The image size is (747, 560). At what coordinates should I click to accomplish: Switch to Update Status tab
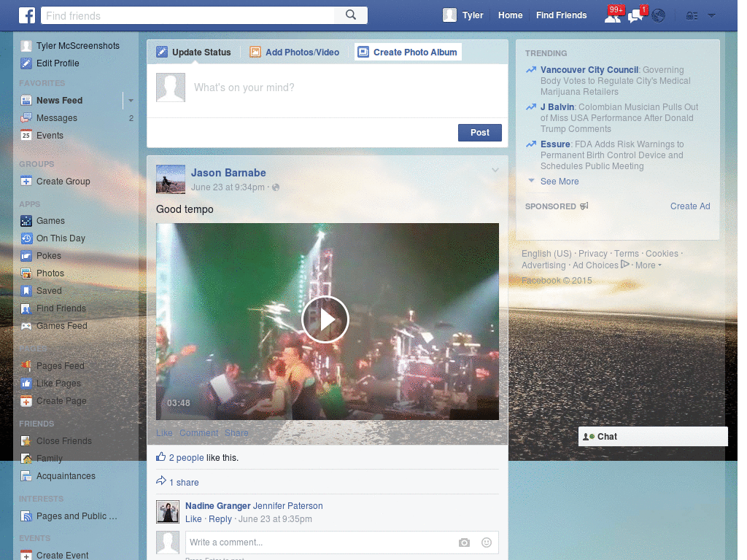194,52
